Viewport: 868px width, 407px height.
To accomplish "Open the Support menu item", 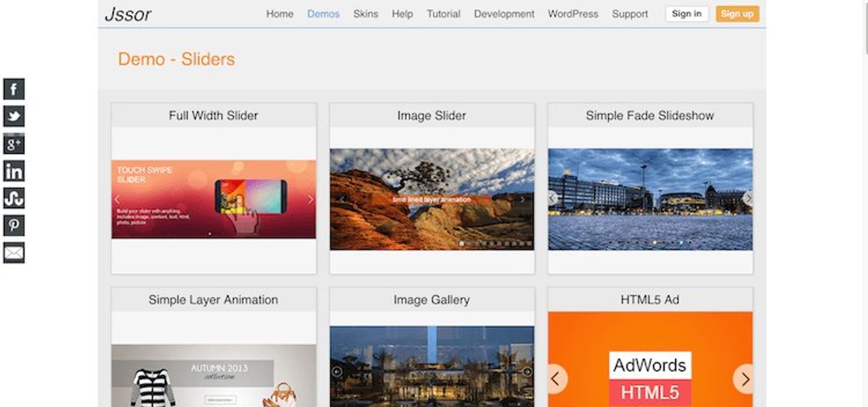I will pos(630,14).
